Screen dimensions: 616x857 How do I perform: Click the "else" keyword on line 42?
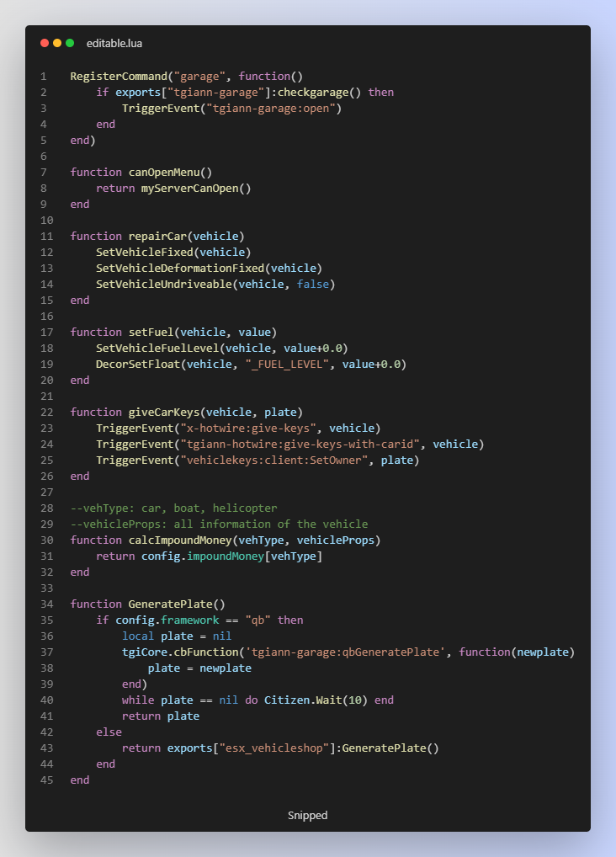point(109,732)
